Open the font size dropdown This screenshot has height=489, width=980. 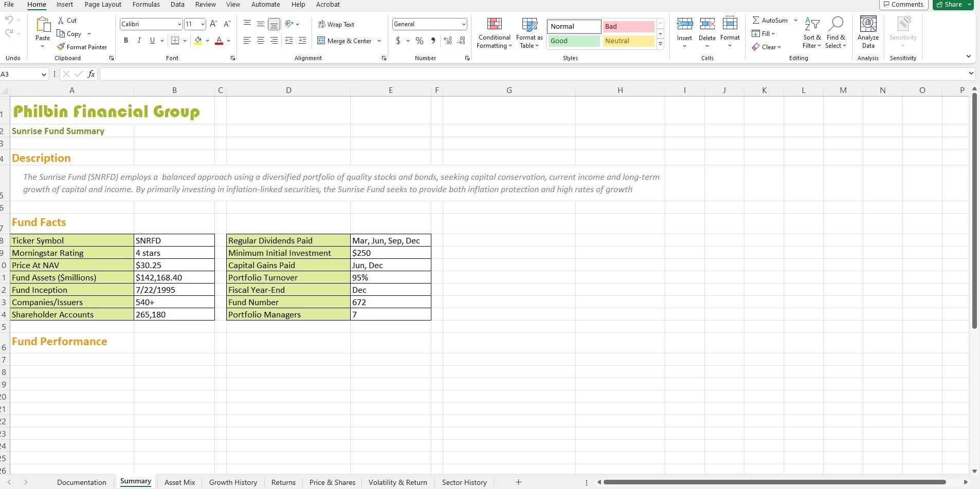[x=203, y=24]
